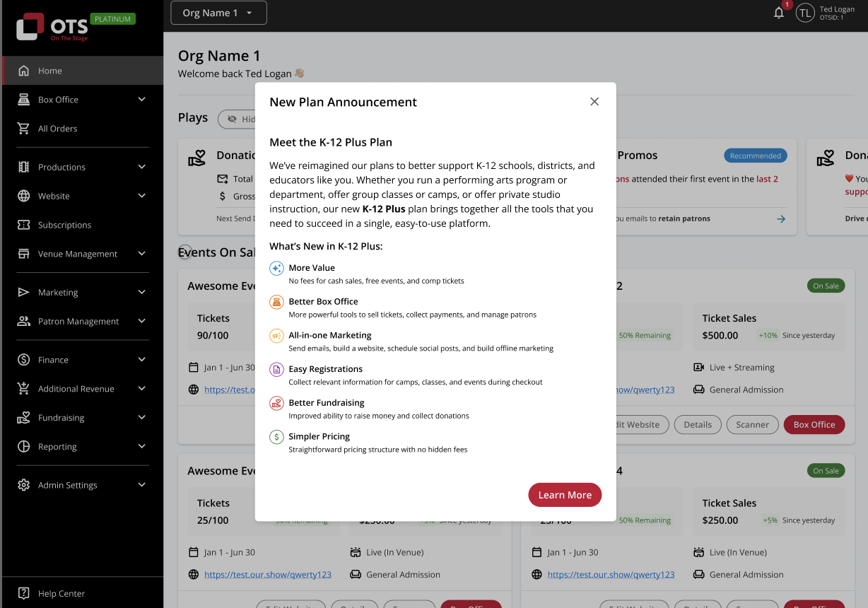
Task: Expand the Venue Management chevron
Action: tap(141, 254)
